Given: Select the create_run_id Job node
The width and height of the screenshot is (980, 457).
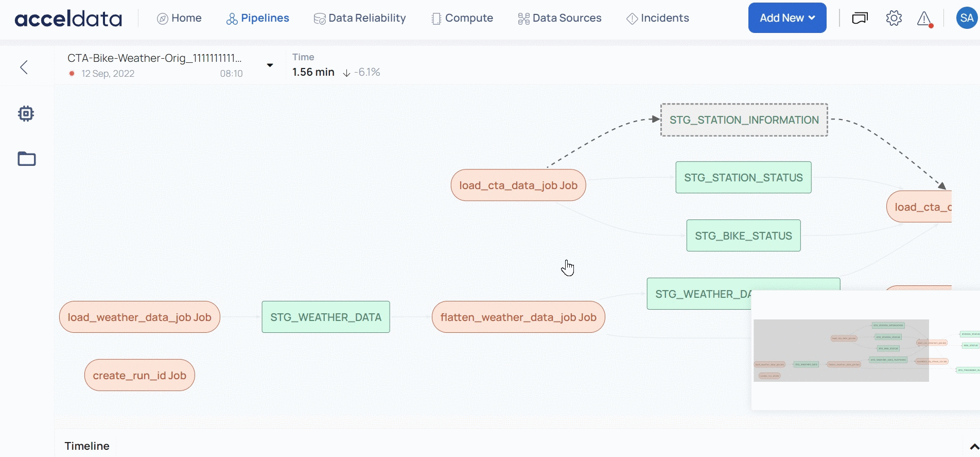Looking at the screenshot, I should 139,376.
